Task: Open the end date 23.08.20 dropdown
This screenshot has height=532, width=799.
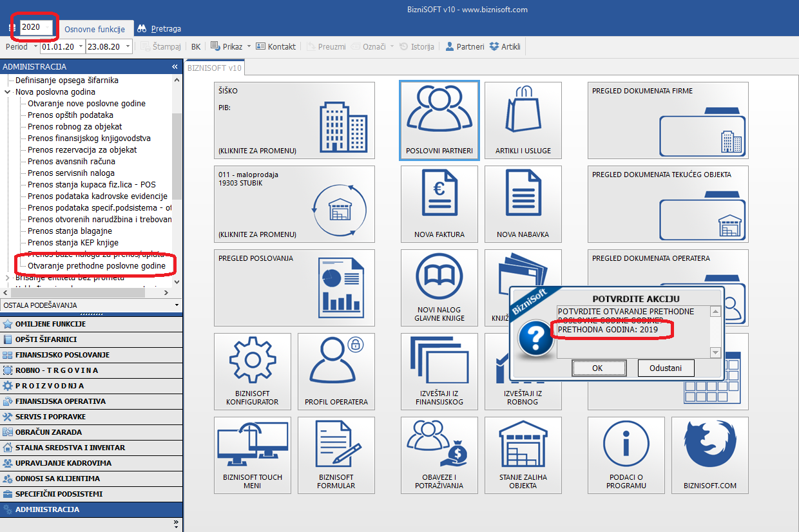Action: pyautogui.click(x=128, y=46)
